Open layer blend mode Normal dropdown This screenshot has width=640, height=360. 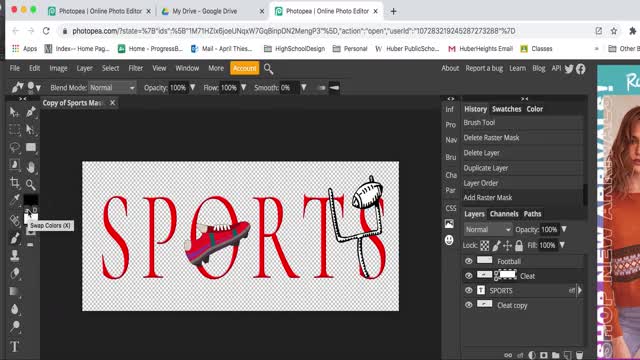[x=488, y=229]
